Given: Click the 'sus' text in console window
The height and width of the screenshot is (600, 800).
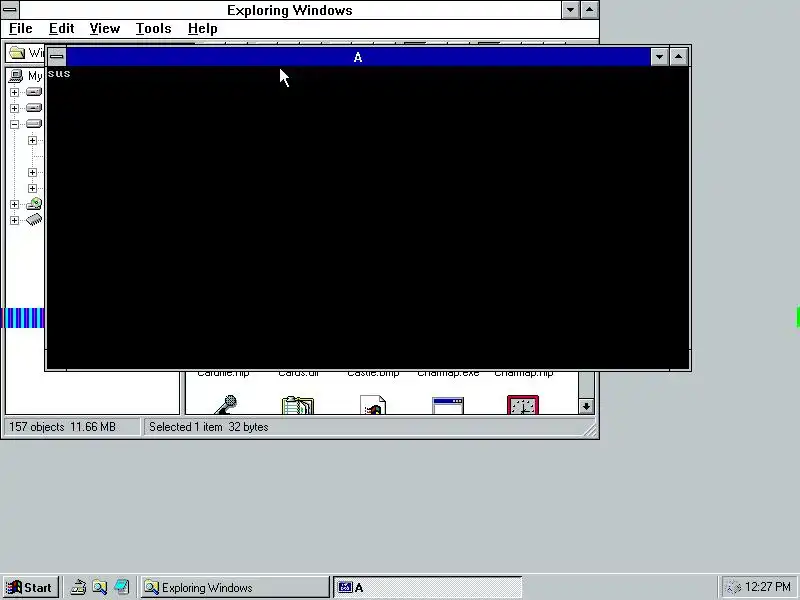Looking at the screenshot, I should (x=59, y=74).
